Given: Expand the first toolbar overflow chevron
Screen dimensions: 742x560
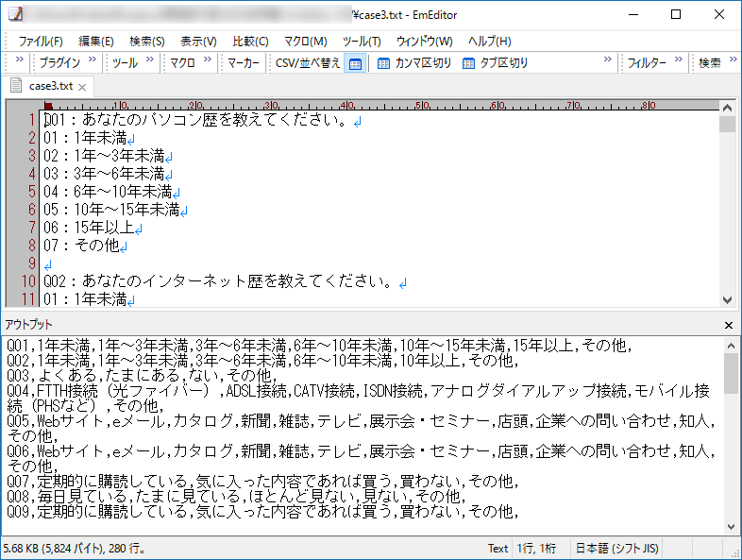Looking at the screenshot, I should [x=20, y=59].
